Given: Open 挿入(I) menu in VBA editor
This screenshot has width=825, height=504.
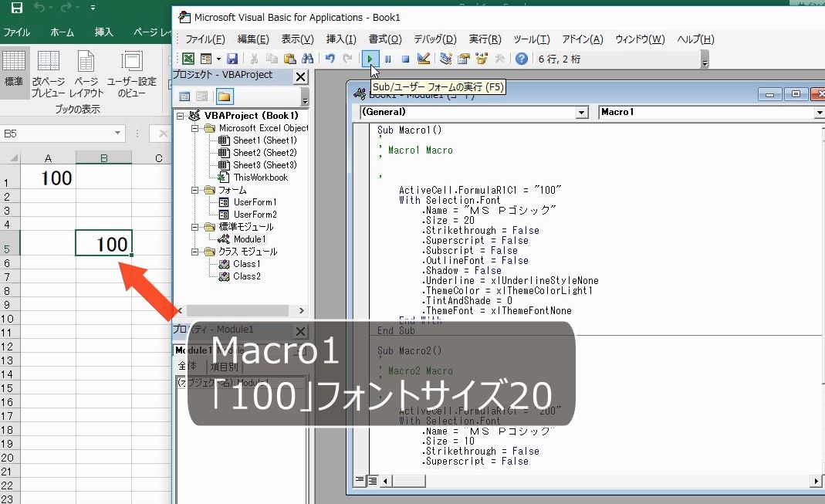Looking at the screenshot, I should 341,39.
